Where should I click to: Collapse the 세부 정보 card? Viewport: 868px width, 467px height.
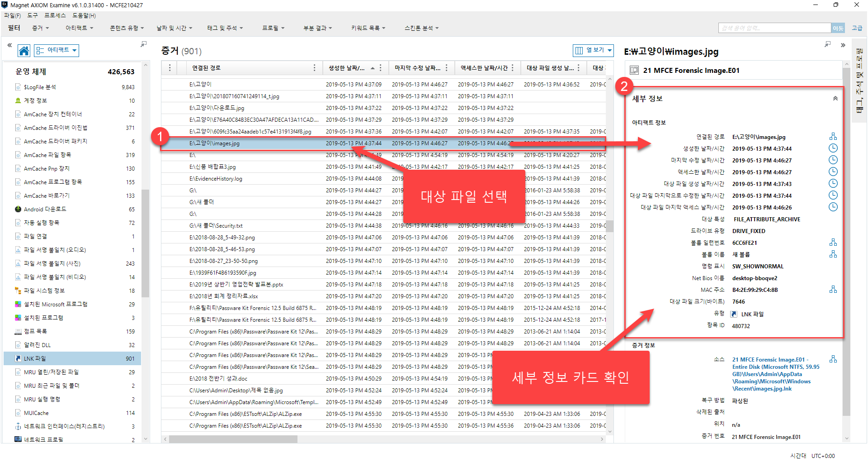835,99
